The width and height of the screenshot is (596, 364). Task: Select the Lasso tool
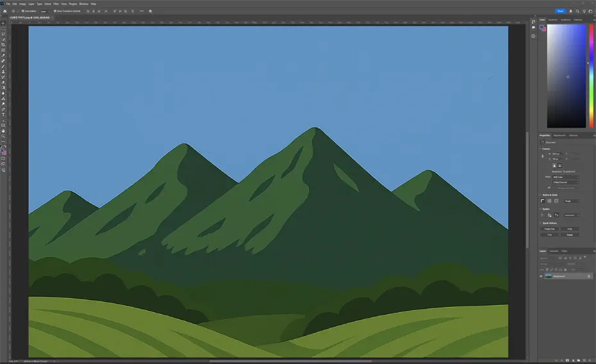tap(3, 34)
